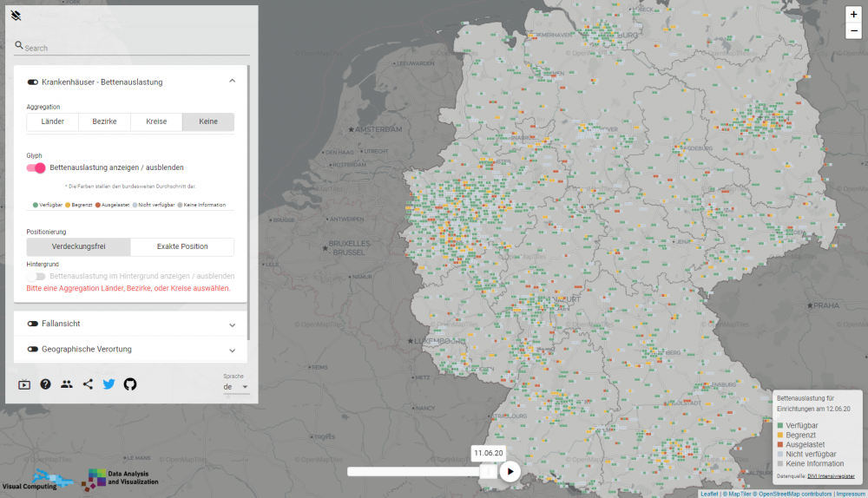This screenshot has width=868, height=498.
Task: Zoom out of the map with minus
Action: 853,31
